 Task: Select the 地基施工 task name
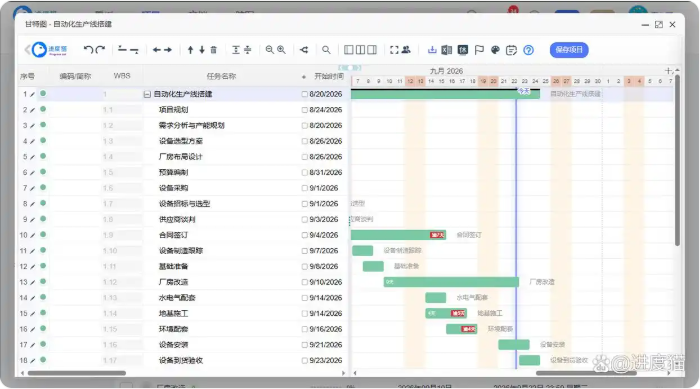[173, 314]
